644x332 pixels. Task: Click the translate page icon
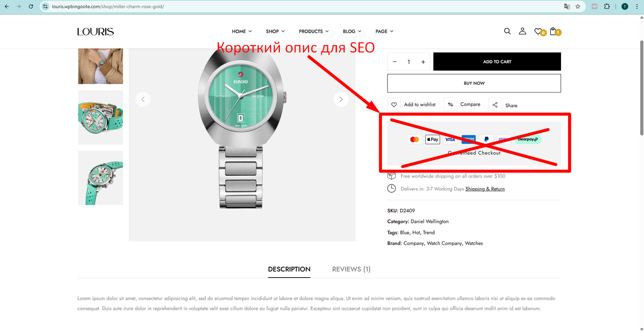coord(567,7)
